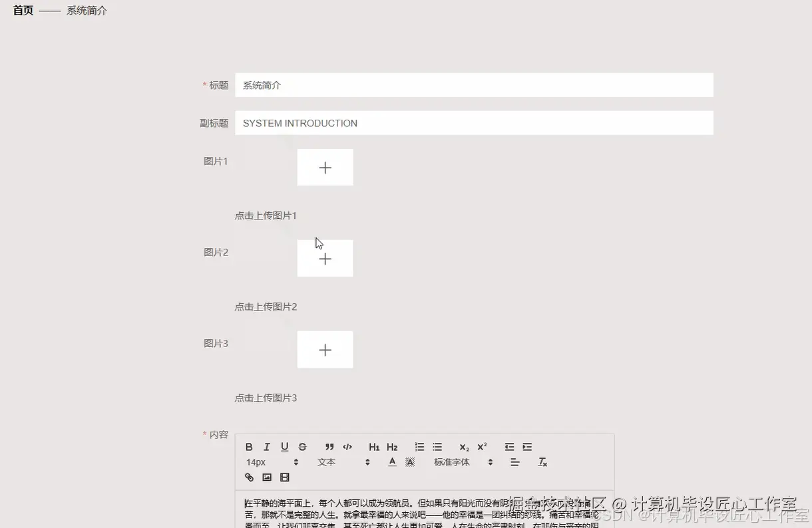812x528 pixels.
Task: Insert an image via the editor toolbar
Action: pyautogui.click(x=268, y=477)
